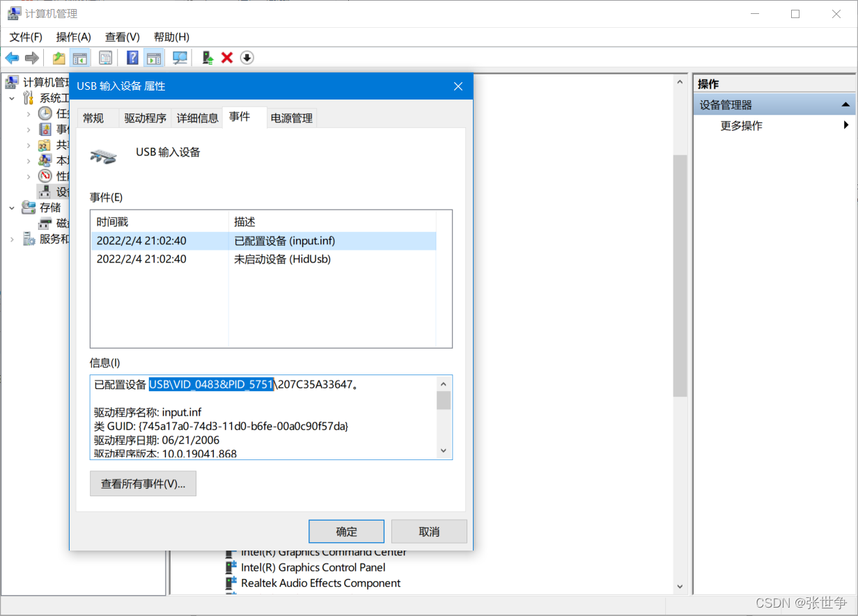
Task: Select the Device Manager tree icon
Action: pyautogui.click(x=45, y=191)
